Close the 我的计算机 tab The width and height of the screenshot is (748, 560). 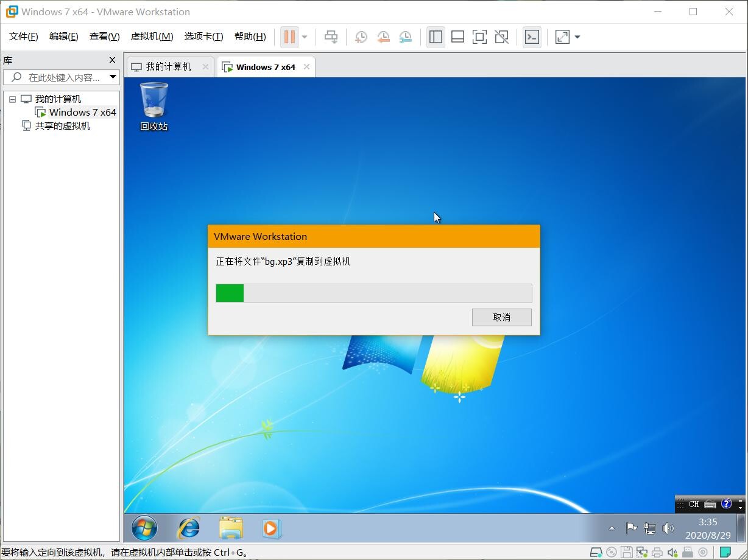point(205,67)
